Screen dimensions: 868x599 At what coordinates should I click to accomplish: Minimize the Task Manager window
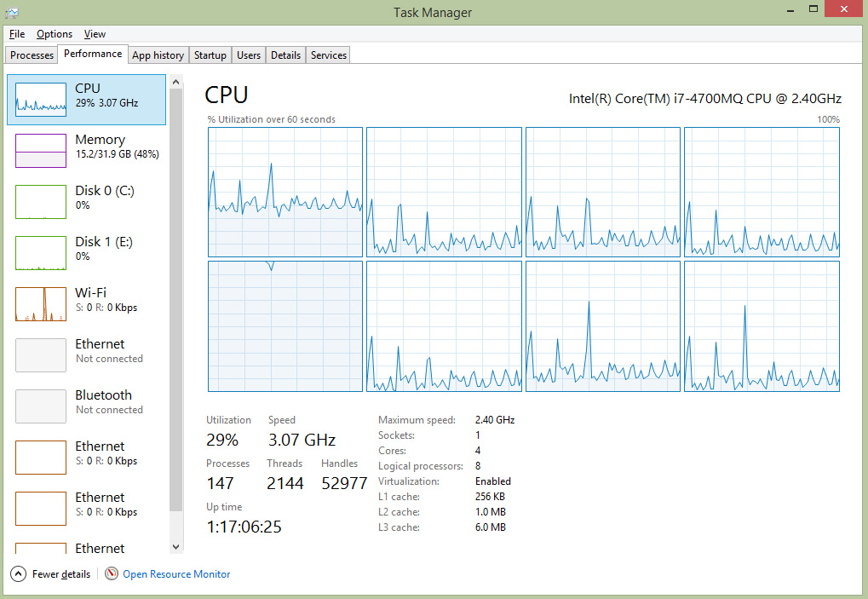tap(790, 9)
